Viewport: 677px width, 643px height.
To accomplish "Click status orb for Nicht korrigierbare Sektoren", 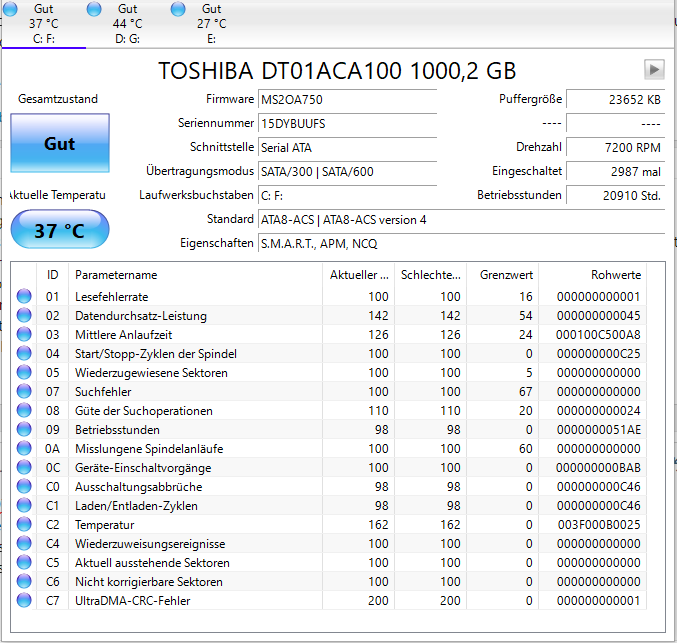I will (x=24, y=581).
